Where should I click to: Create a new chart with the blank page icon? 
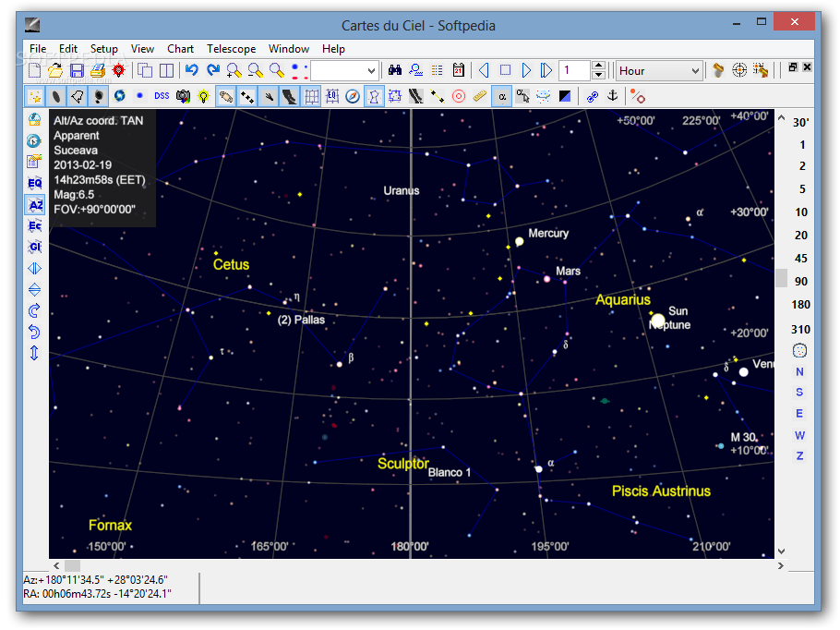coord(34,70)
